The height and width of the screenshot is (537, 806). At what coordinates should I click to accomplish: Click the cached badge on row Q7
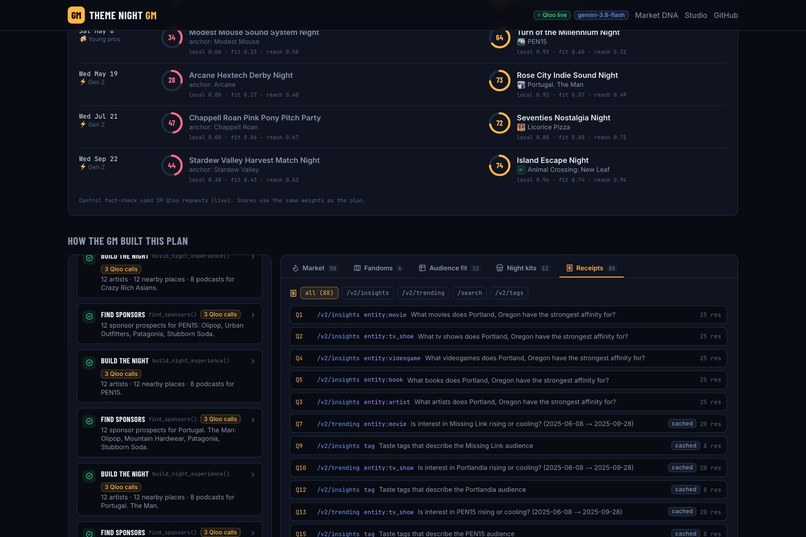pyautogui.click(x=682, y=424)
